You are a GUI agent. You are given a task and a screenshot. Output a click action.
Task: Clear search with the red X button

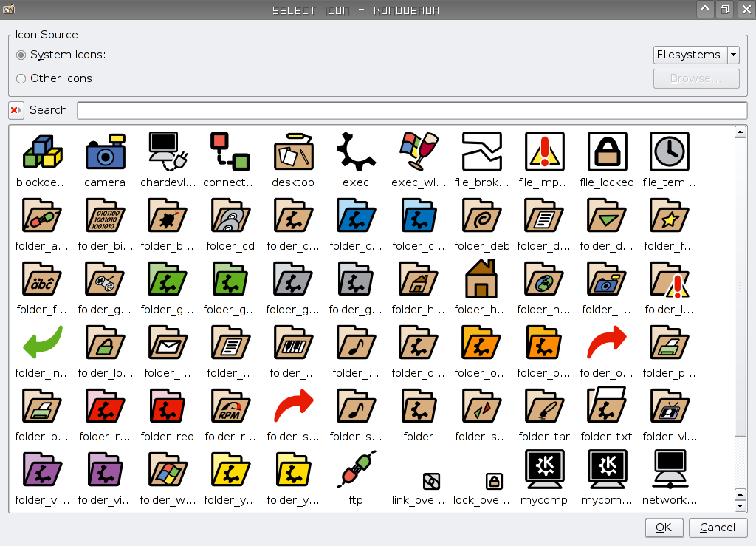point(16,110)
